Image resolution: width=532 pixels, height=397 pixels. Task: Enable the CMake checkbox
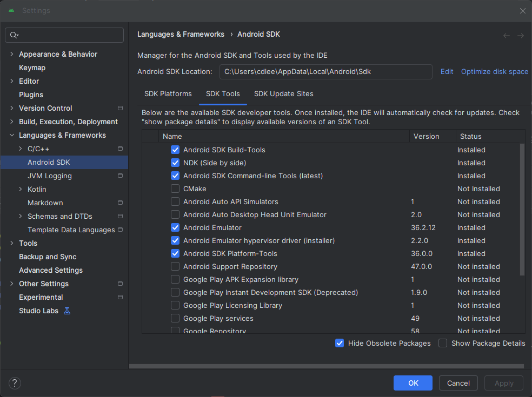pos(175,189)
